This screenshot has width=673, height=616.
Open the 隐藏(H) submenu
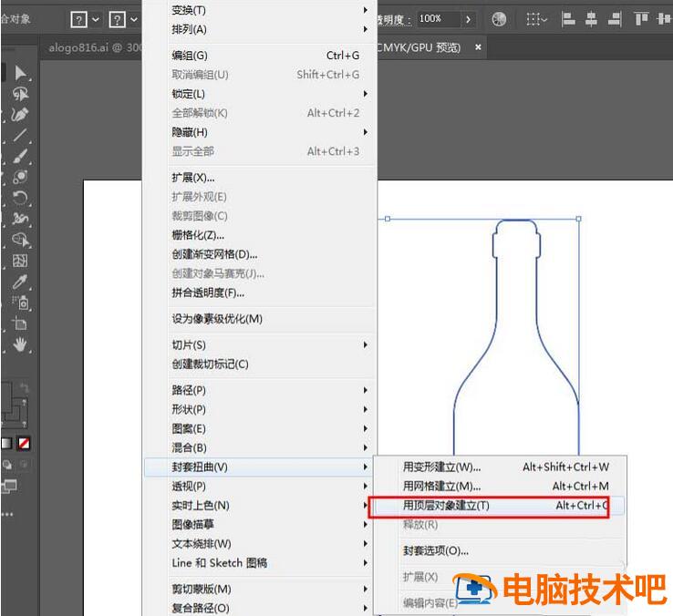click(x=261, y=132)
